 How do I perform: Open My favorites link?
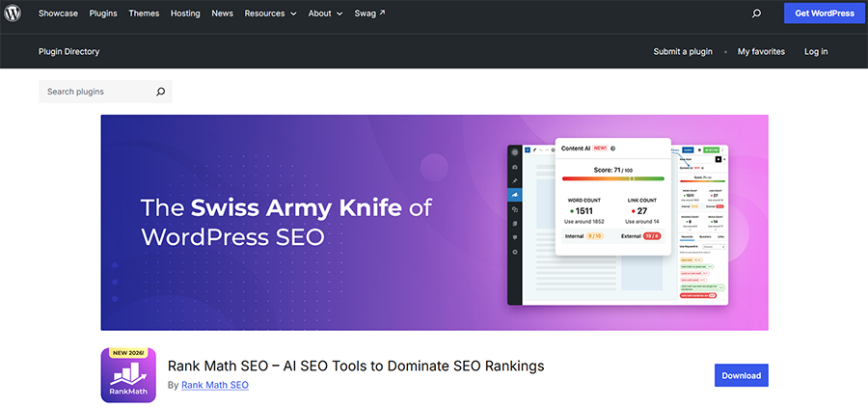pyautogui.click(x=761, y=51)
